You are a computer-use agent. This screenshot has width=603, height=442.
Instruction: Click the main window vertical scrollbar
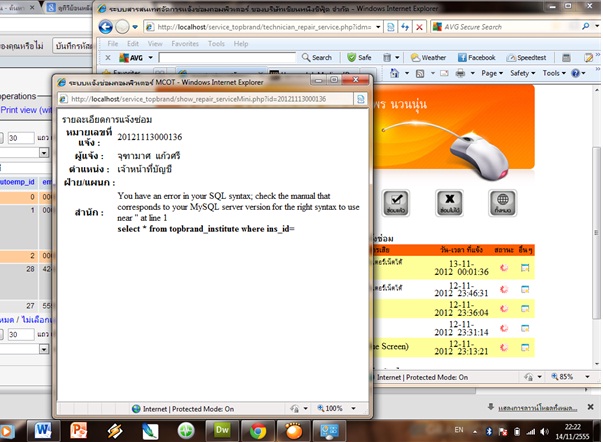coord(596,233)
